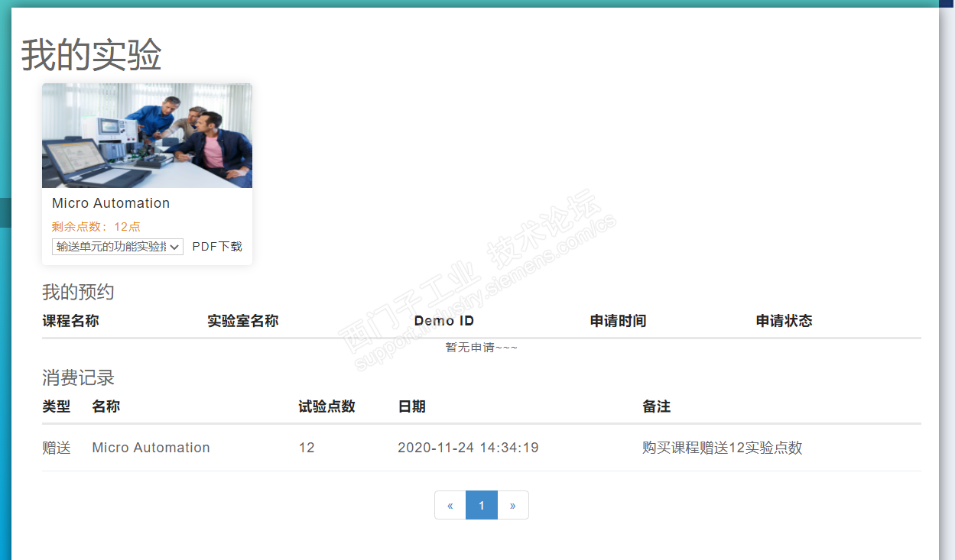Click the 我的实验 page heading
The height and width of the screenshot is (560, 955).
click(x=92, y=55)
